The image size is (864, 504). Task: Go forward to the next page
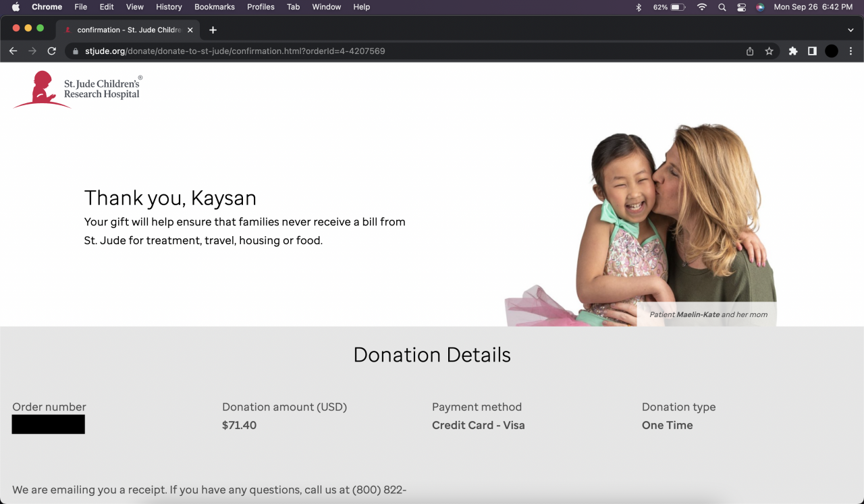point(32,51)
